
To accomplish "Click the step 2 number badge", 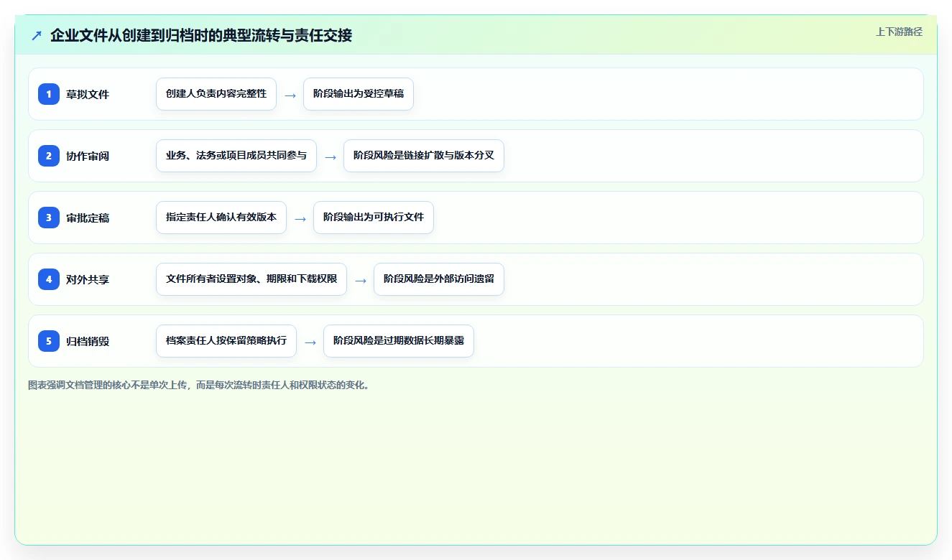I will pos(49,156).
